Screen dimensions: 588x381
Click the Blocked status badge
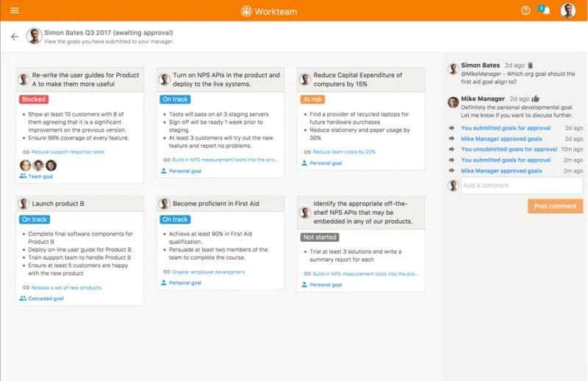[34, 99]
